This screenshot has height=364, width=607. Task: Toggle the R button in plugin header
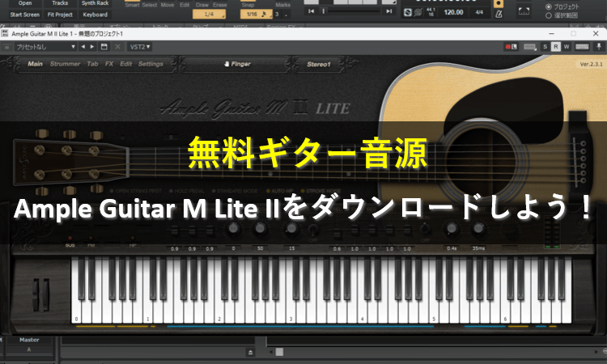[556, 47]
